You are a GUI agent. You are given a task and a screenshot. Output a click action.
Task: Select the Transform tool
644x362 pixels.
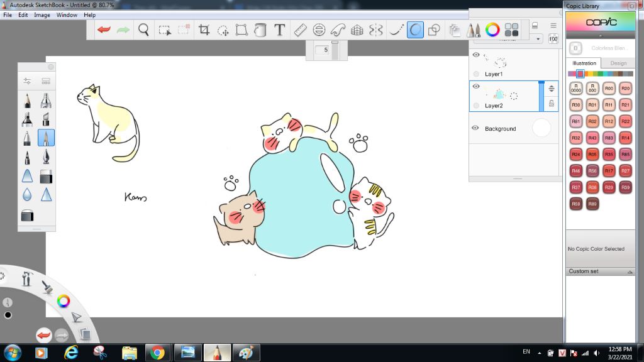[x=241, y=30]
